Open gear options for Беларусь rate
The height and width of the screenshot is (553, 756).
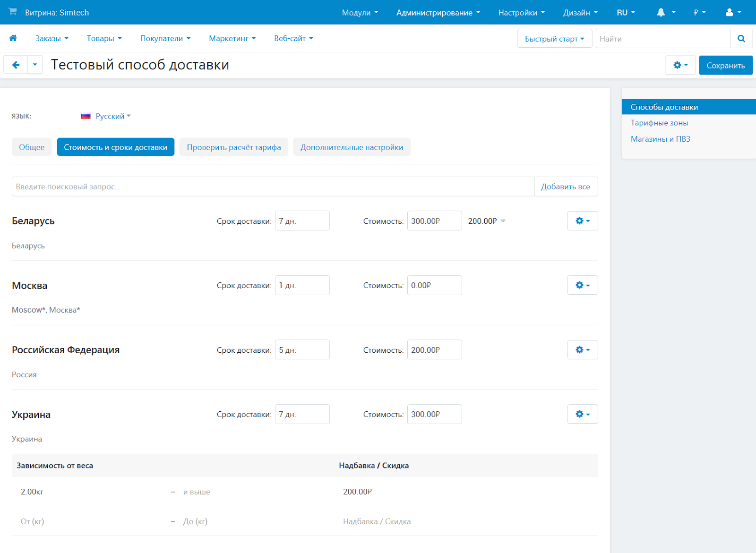pos(583,221)
